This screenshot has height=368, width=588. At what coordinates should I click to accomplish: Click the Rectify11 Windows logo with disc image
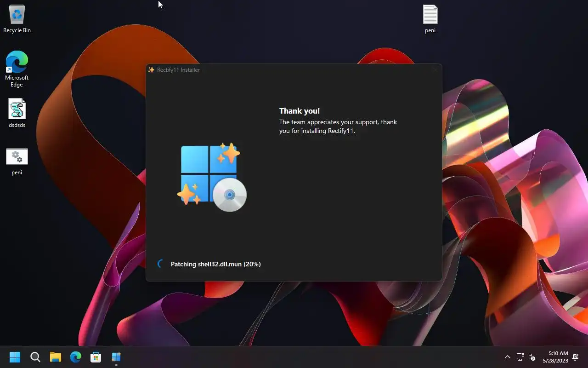point(212,177)
